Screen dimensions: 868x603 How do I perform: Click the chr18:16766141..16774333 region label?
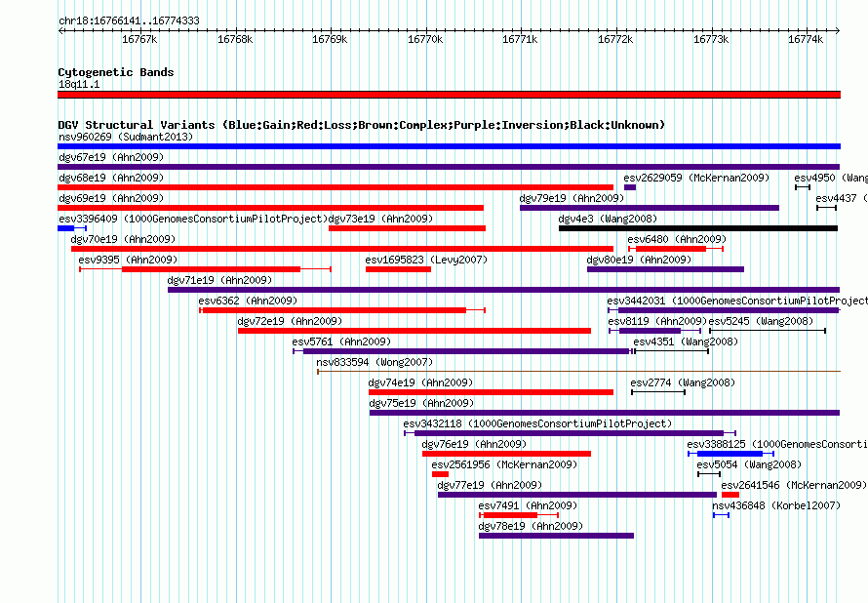pyautogui.click(x=129, y=21)
